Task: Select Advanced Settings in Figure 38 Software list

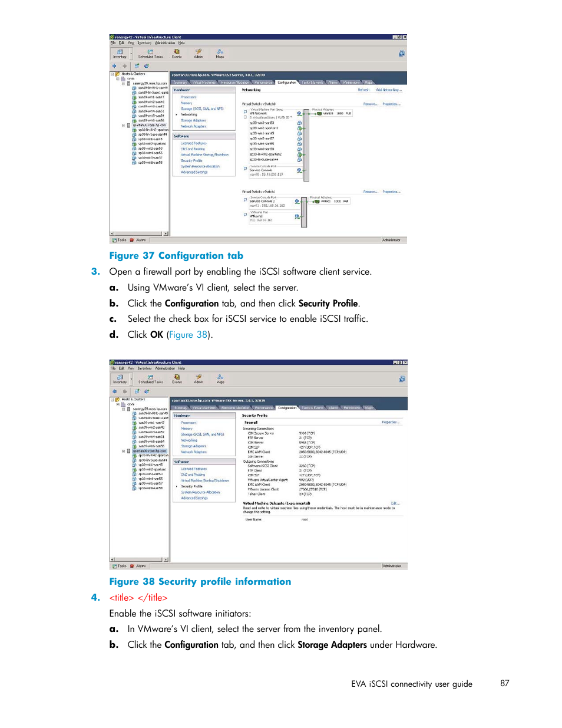Action: pyautogui.click(x=194, y=498)
